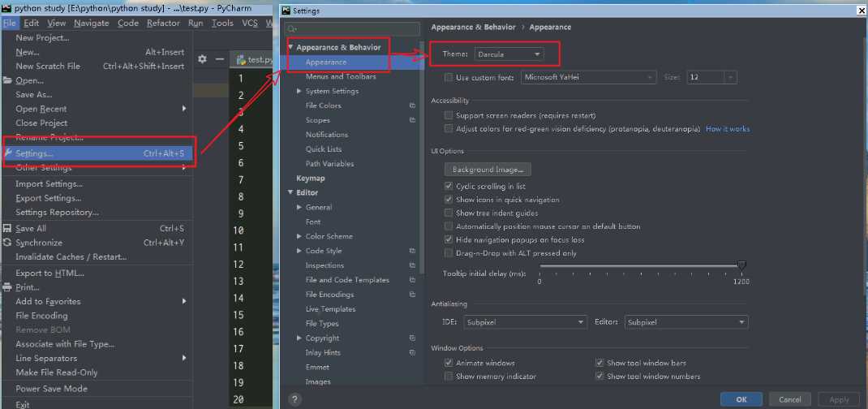Click the PyCharm icon in the Settings title bar
The height and width of the screenshot is (409, 868).
286,11
